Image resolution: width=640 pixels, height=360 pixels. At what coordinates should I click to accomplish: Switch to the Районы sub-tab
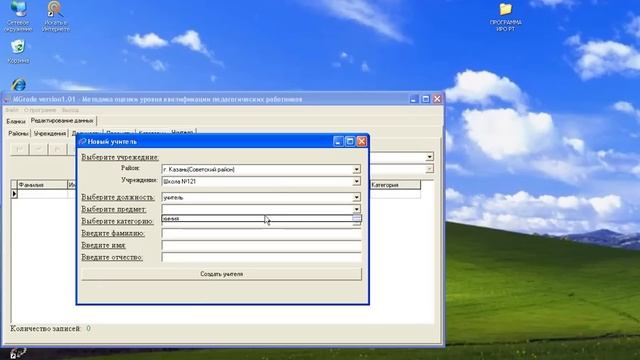(x=18, y=133)
